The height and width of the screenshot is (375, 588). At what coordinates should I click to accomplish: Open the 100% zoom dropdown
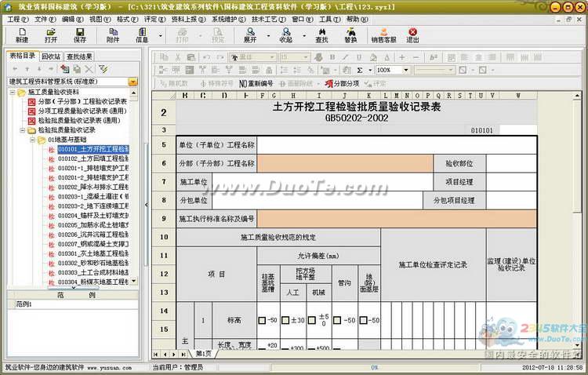(x=406, y=70)
